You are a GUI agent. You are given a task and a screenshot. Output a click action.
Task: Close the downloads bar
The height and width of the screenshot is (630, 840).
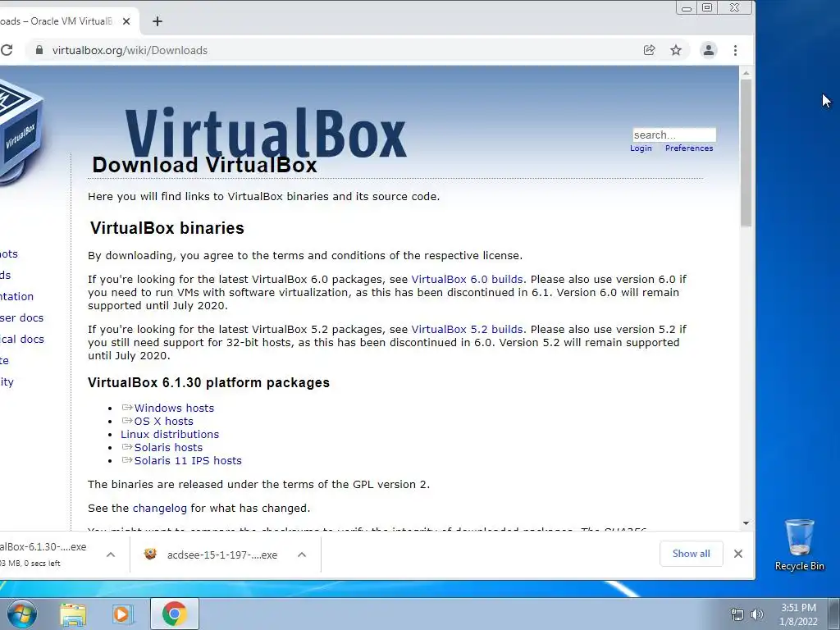pos(737,554)
